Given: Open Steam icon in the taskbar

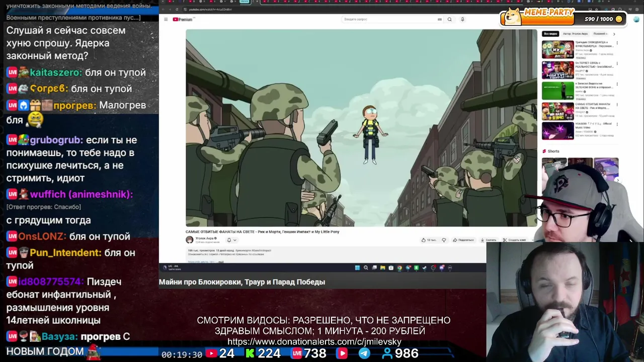Looking at the screenshot, I should pos(425,267).
